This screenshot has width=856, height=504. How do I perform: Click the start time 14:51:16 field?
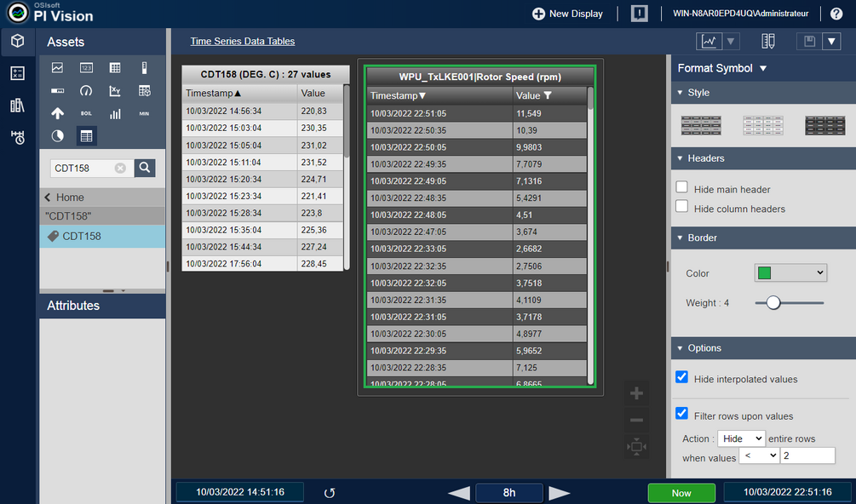240,492
